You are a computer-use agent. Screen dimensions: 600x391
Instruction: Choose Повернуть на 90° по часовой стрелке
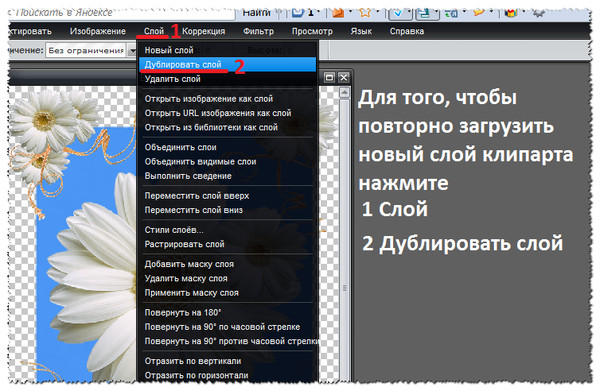coord(227,327)
